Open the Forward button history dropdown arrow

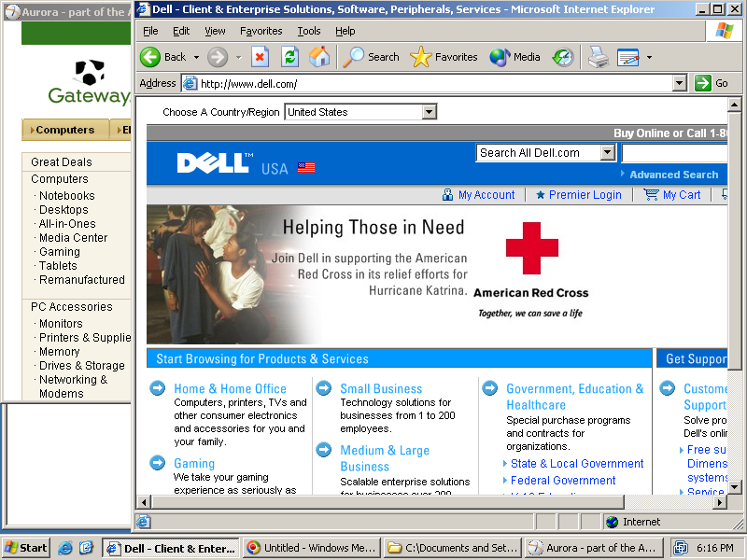pyautogui.click(x=239, y=58)
